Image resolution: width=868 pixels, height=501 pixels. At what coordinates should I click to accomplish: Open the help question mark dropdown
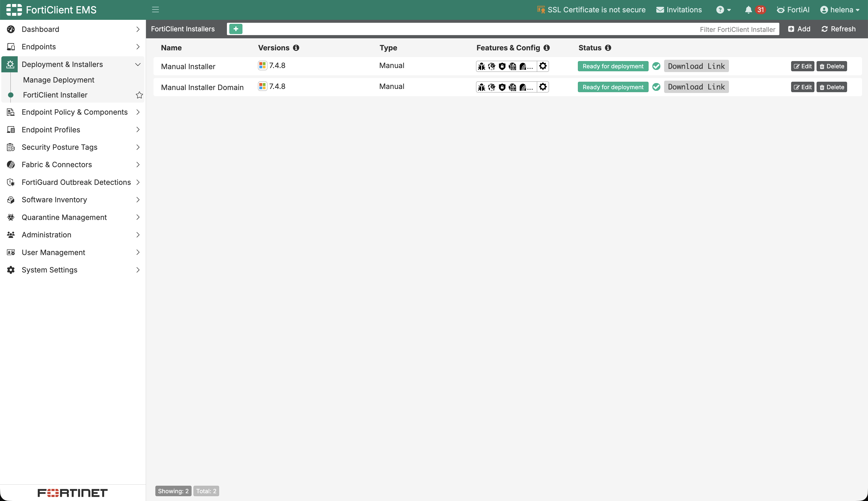[x=724, y=10]
